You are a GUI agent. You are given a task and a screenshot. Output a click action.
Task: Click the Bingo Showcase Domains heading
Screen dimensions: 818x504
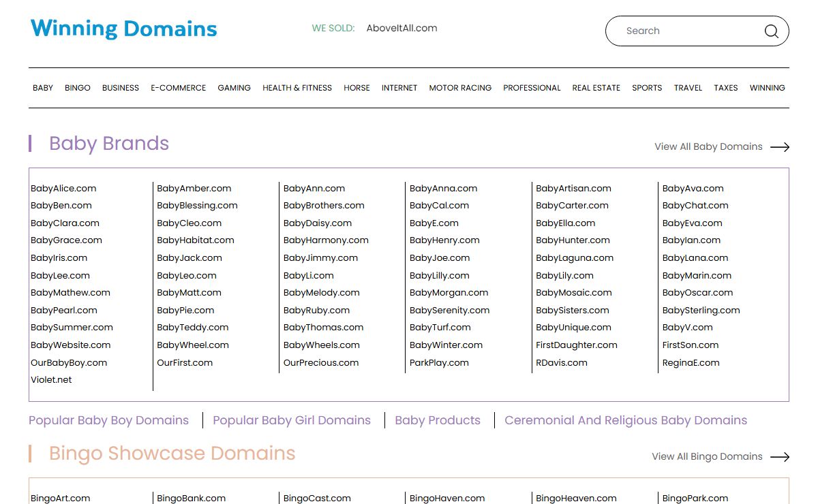172,454
